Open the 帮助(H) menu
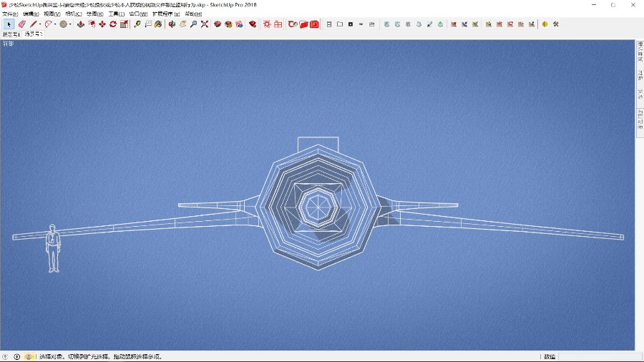 tap(193, 14)
